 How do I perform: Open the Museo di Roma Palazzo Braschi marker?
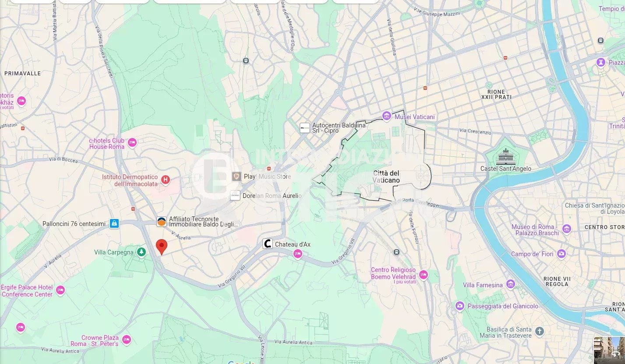pos(567,229)
